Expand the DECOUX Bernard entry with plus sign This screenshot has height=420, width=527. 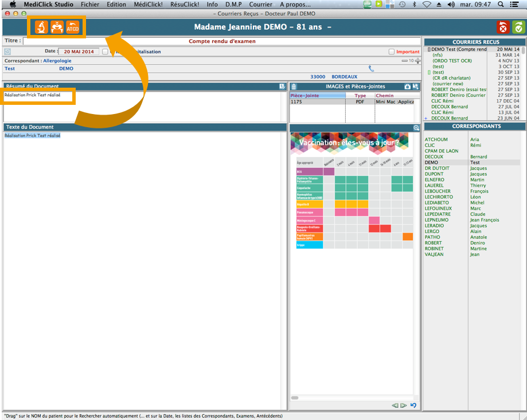click(425, 118)
